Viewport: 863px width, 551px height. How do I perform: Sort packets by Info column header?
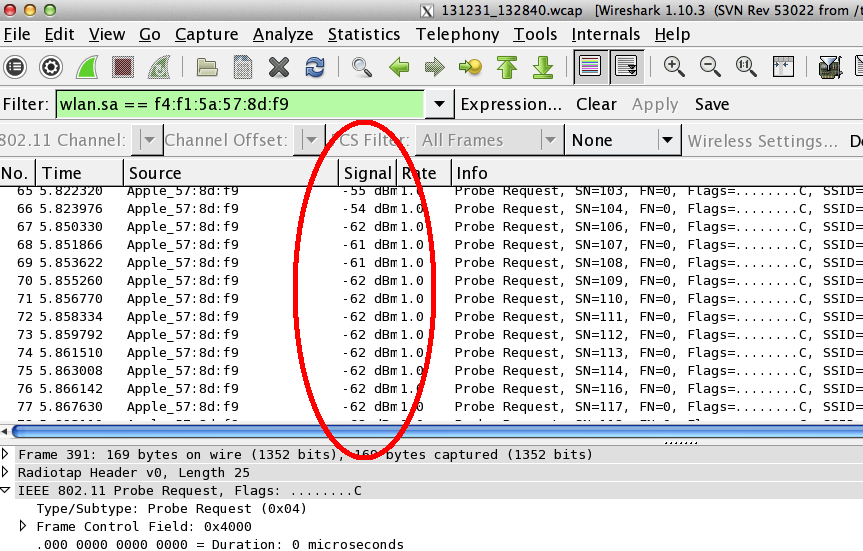pos(657,173)
